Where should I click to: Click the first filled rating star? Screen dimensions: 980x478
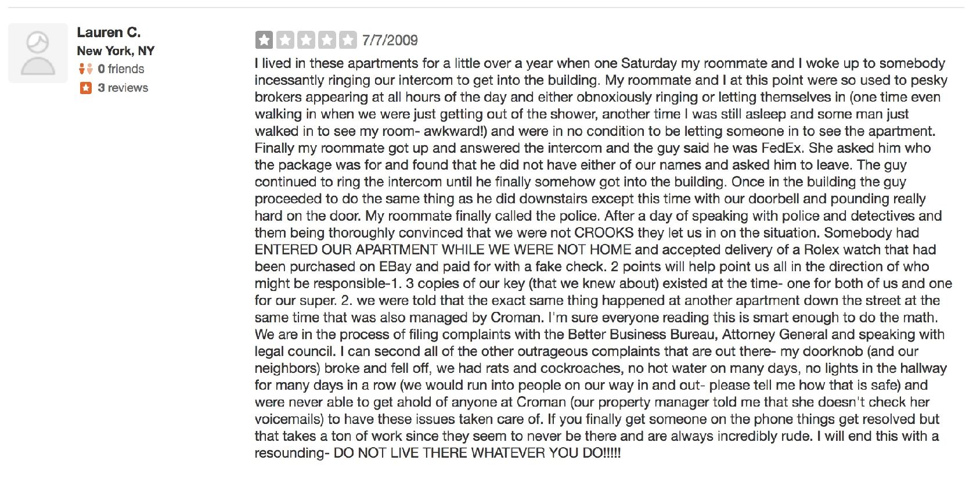(x=264, y=40)
